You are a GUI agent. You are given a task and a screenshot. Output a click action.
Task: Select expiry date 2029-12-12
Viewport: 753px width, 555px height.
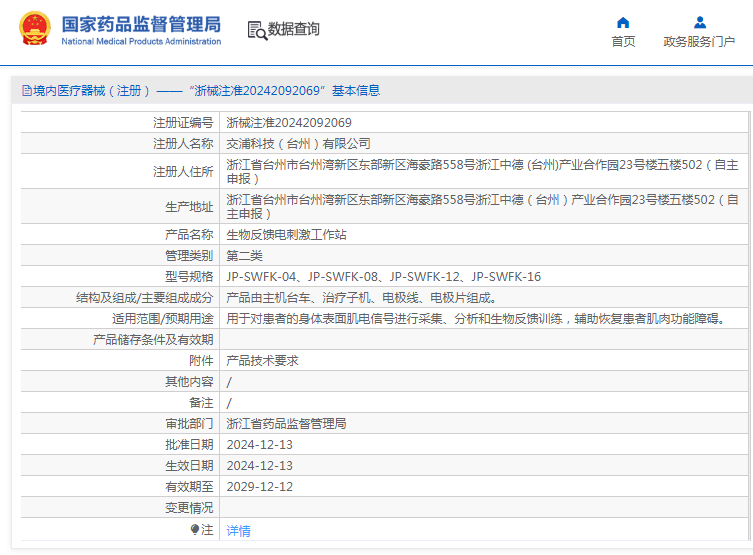pos(259,487)
